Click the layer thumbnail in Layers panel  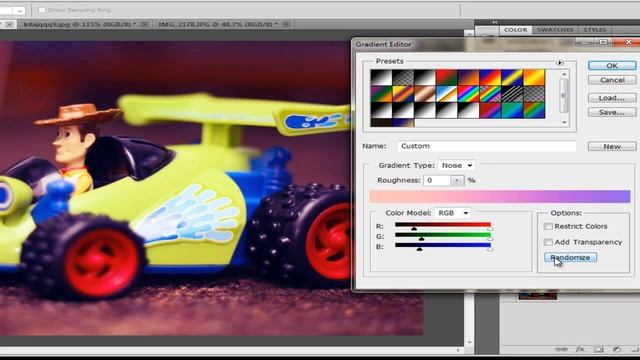538,295
